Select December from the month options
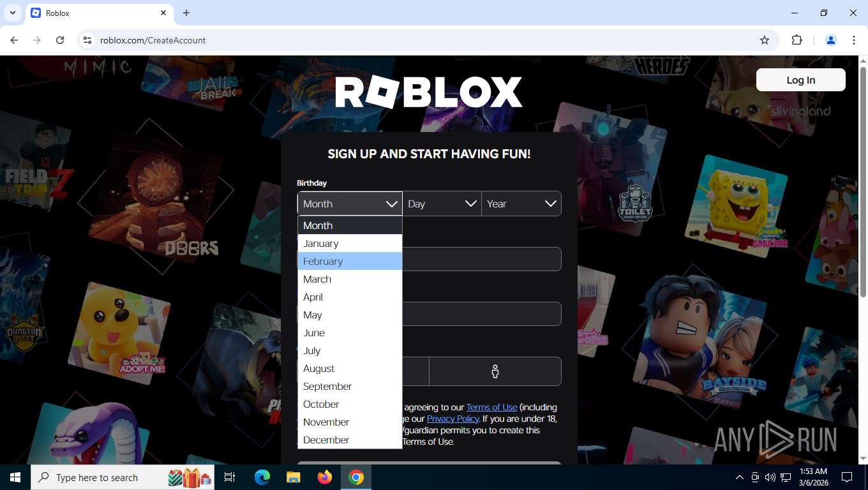The width and height of the screenshot is (868, 490). pos(350,440)
